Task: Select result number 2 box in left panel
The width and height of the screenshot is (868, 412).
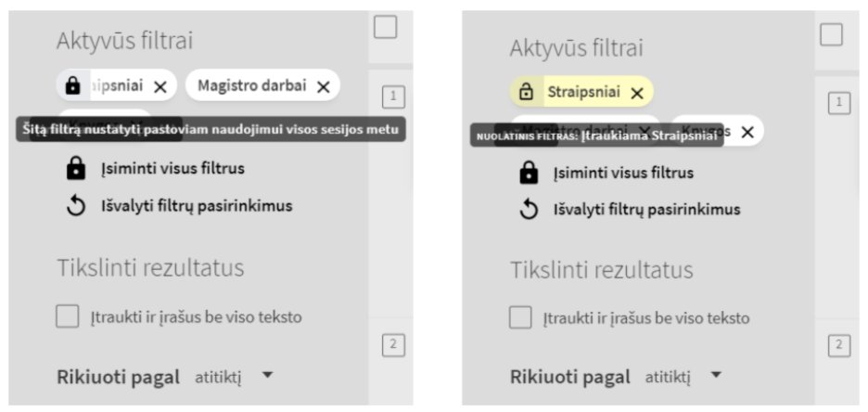Action: pos(392,345)
